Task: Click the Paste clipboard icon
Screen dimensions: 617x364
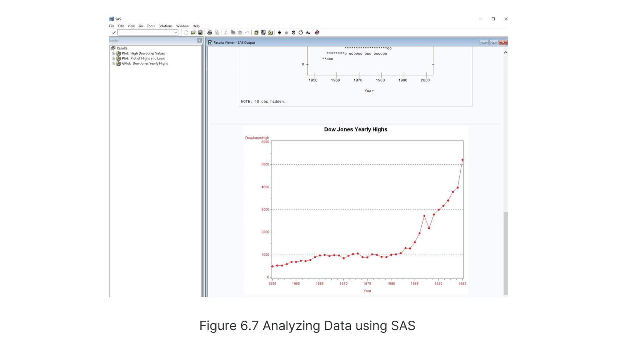Action: tap(240, 33)
